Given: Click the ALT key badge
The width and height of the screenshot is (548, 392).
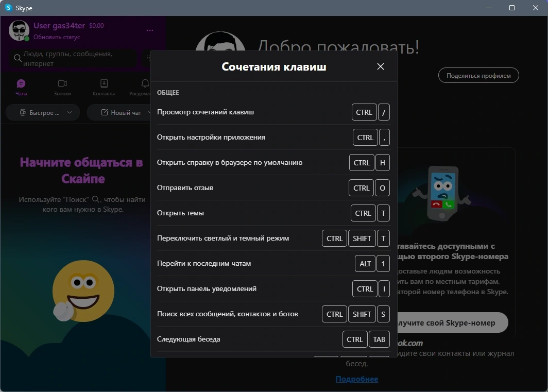Looking at the screenshot, I should click(x=365, y=264).
